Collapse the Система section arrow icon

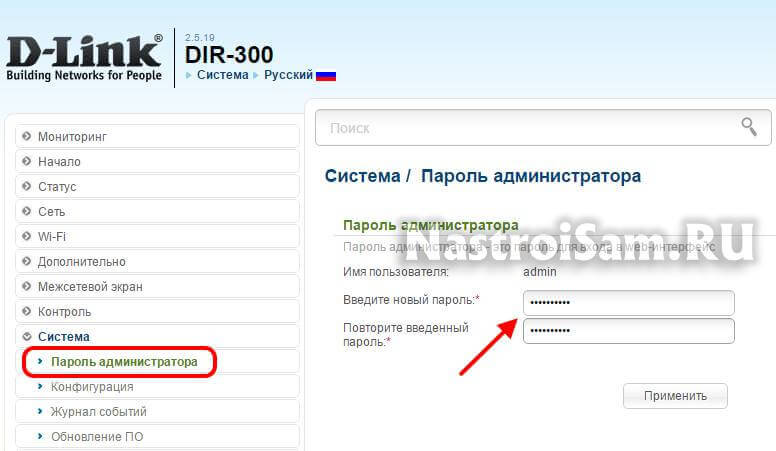point(27,337)
